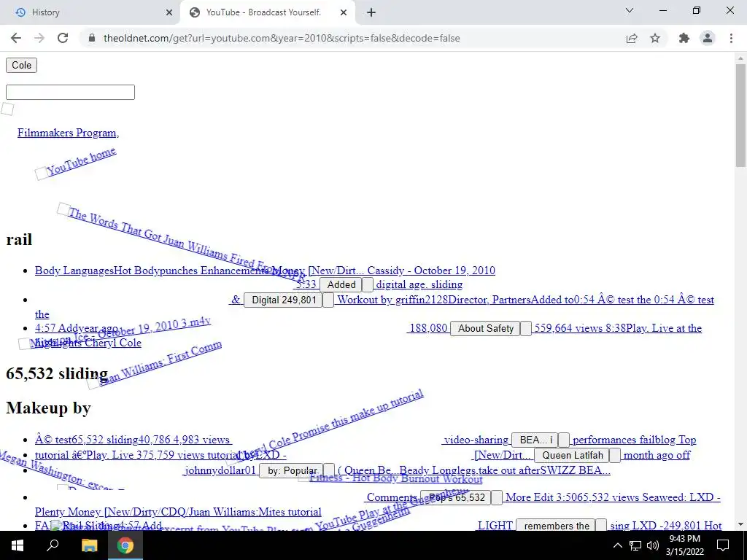This screenshot has width=747, height=560.
Task: Select the YouTube - Broadcast Yourself tab
Action: click(263, 12)
